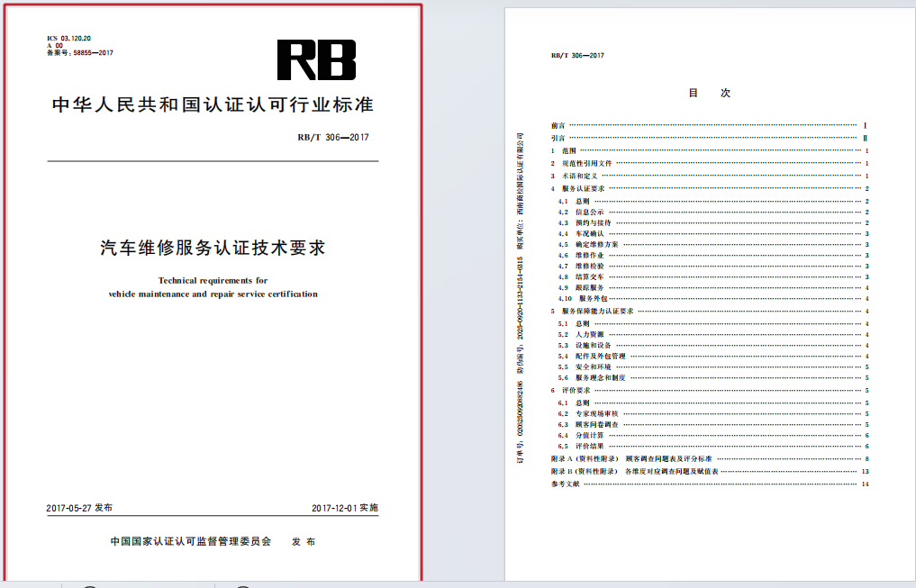The width and height of the screenshot is (916, 588).
Task: Jump to section 5 服务保障能力认证要求
Action: click(709, 312)
